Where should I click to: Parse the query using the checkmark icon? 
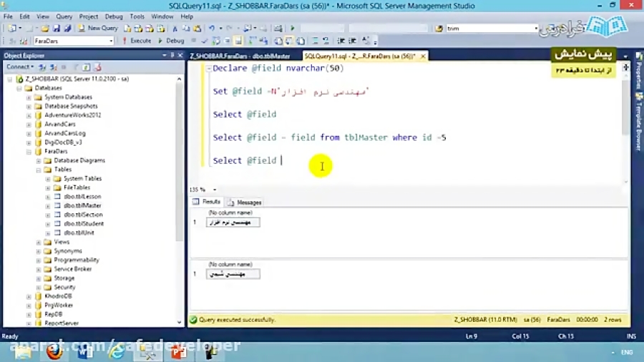coord(205,41)
